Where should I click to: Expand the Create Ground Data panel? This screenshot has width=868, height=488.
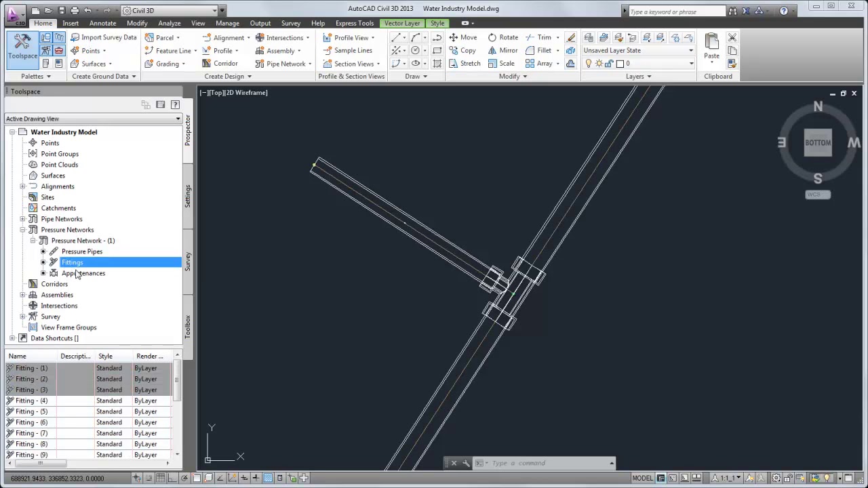(x=104, y=76)
